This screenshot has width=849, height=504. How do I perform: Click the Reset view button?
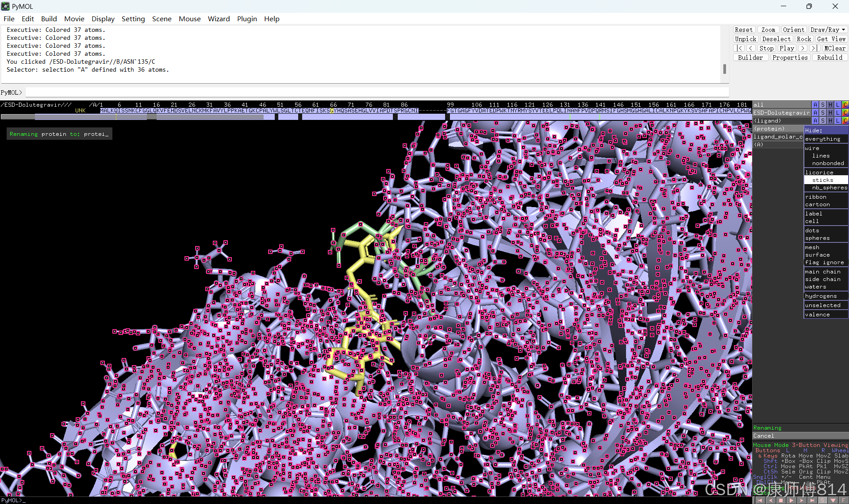click(x=744, y=30)
